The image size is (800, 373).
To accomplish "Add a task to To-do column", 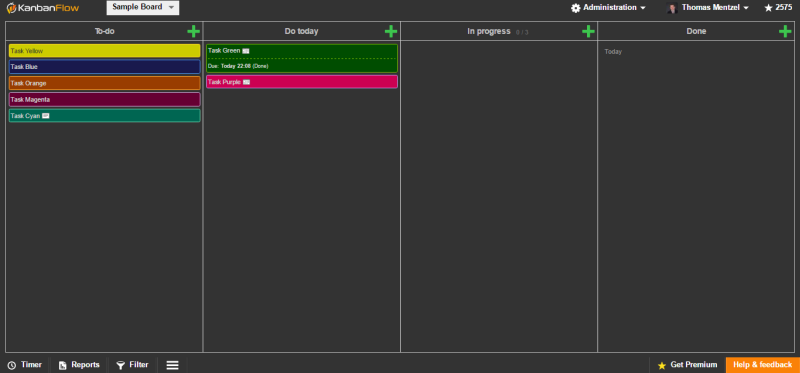I will click(x=193, y=32).
